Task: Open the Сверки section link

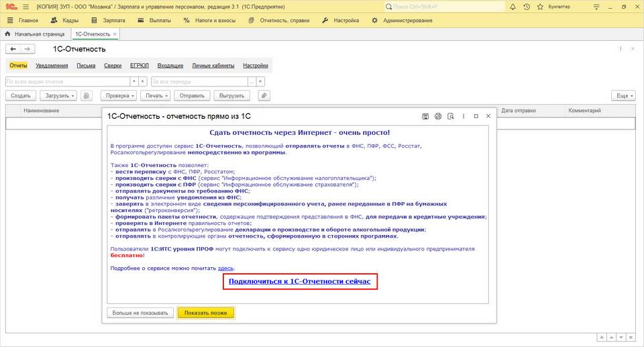Action: click(x=113, y=65)
